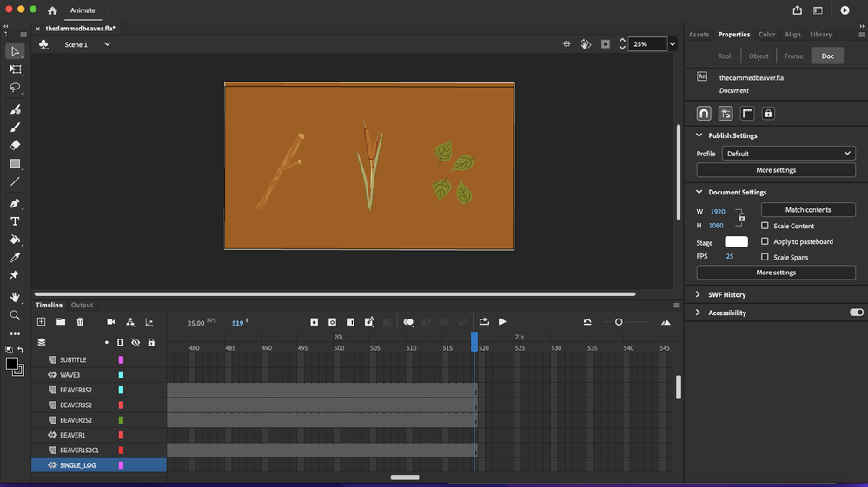Switch to the Assets tab
The width and height of the screenshot is (868, 487).
(699, 34)
